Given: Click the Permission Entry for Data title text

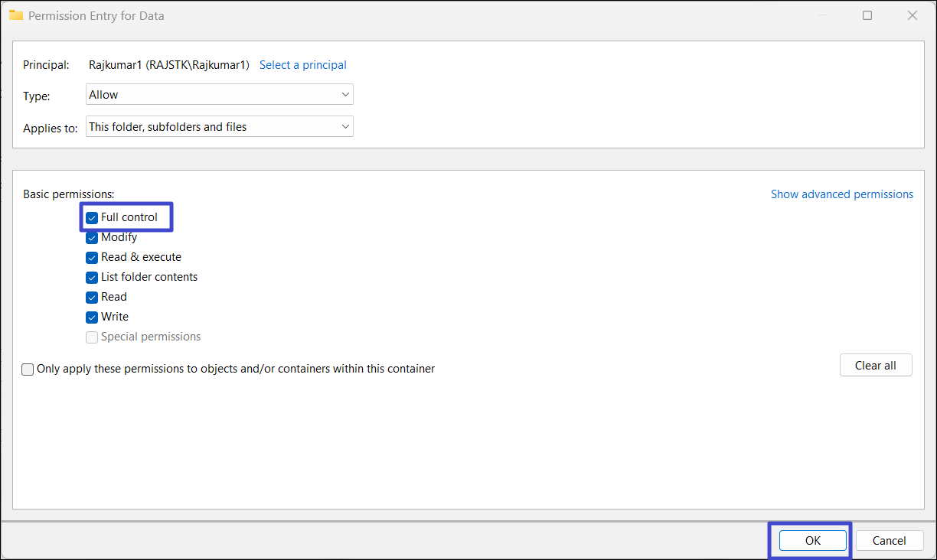Looking at the screenshot, I should [x=96, y=15].
